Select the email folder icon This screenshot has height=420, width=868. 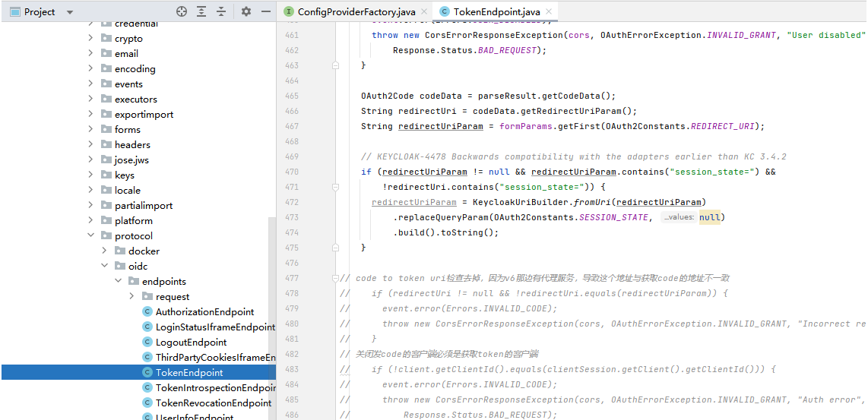(106, 54)
